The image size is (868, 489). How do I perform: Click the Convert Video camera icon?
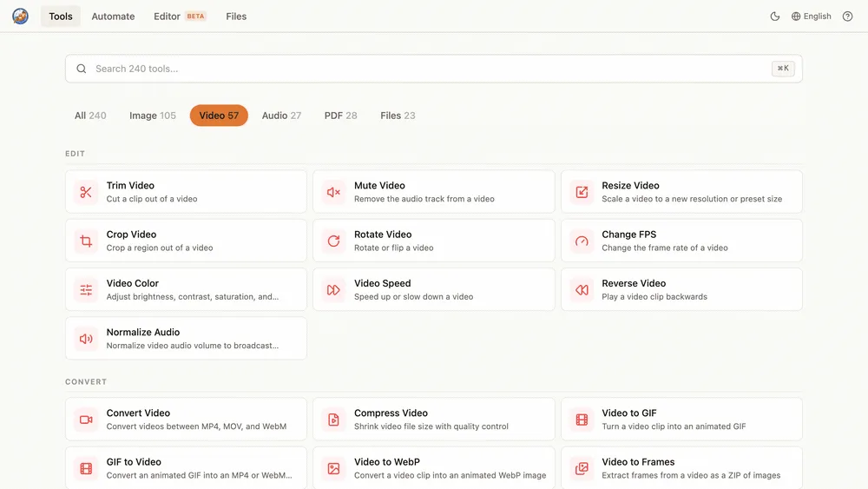pos(86,420)
